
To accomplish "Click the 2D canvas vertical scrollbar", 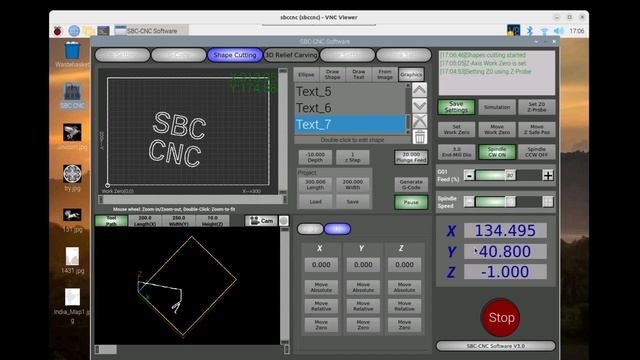I will (282, 131).
